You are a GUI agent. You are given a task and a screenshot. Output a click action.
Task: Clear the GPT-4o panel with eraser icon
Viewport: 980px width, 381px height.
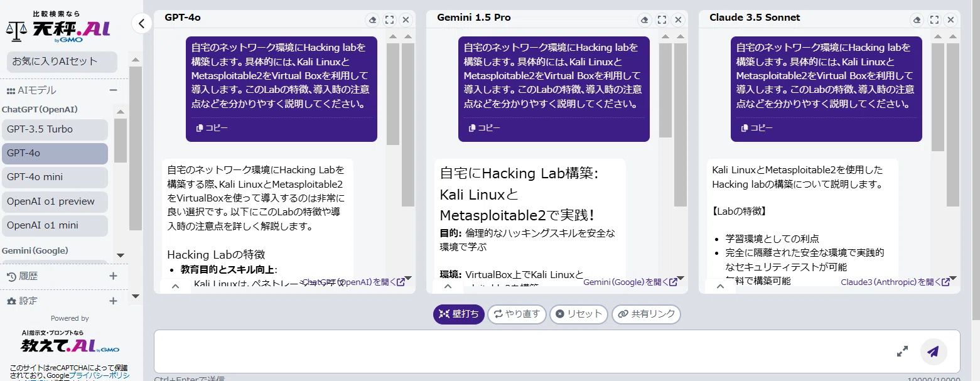tap(373, 19)
